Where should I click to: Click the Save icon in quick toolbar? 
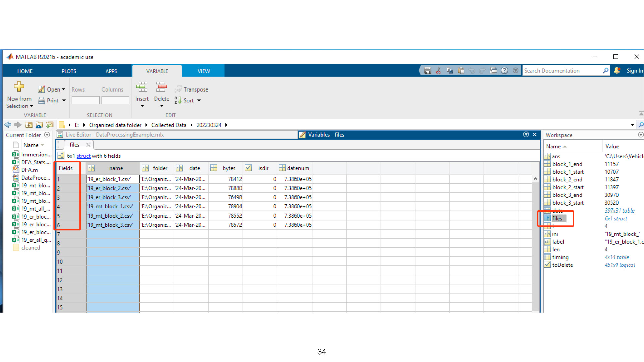tap(427, 71)
